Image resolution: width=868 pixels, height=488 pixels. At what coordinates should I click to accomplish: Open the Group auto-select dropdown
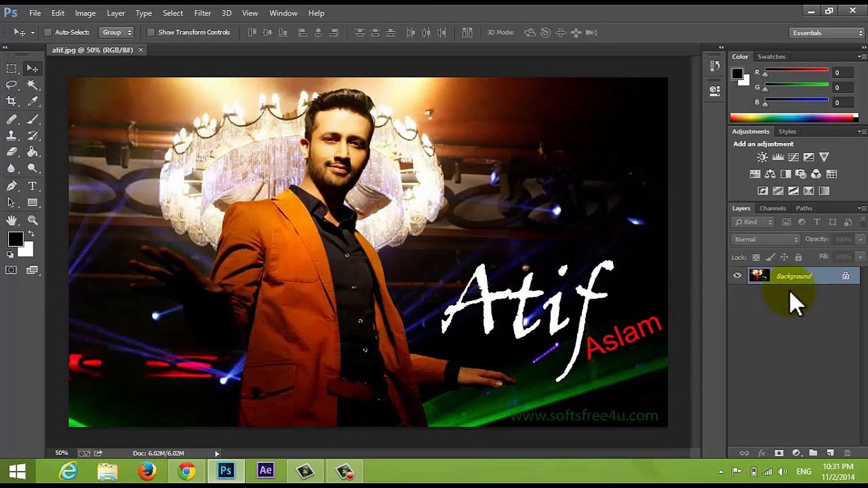(117, 33)
